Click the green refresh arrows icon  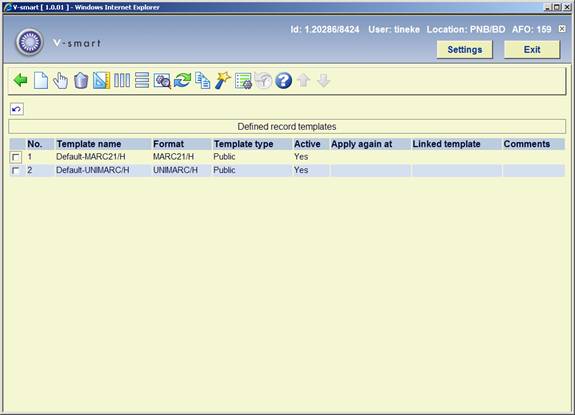coord(182,80)
